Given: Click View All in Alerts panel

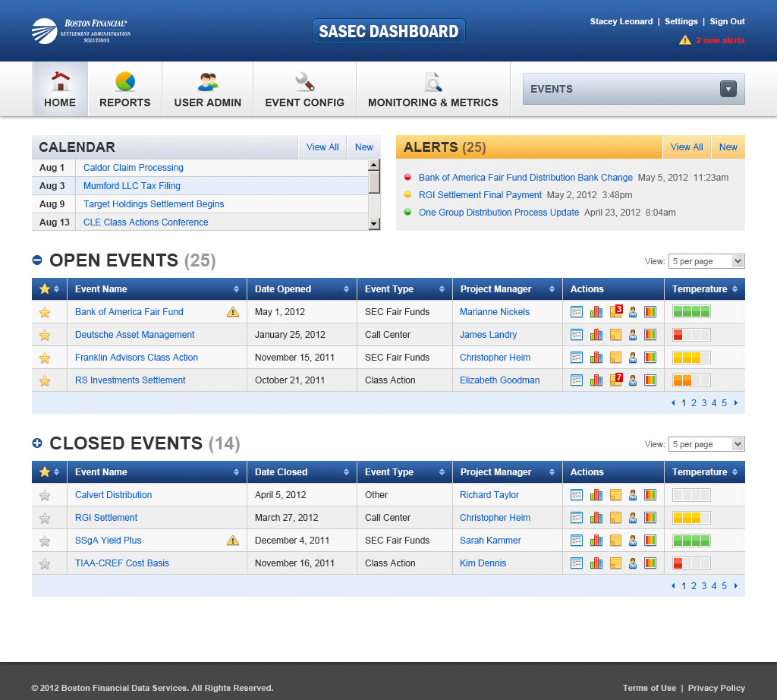Looking at the screenshot, I should click(686, 147).
